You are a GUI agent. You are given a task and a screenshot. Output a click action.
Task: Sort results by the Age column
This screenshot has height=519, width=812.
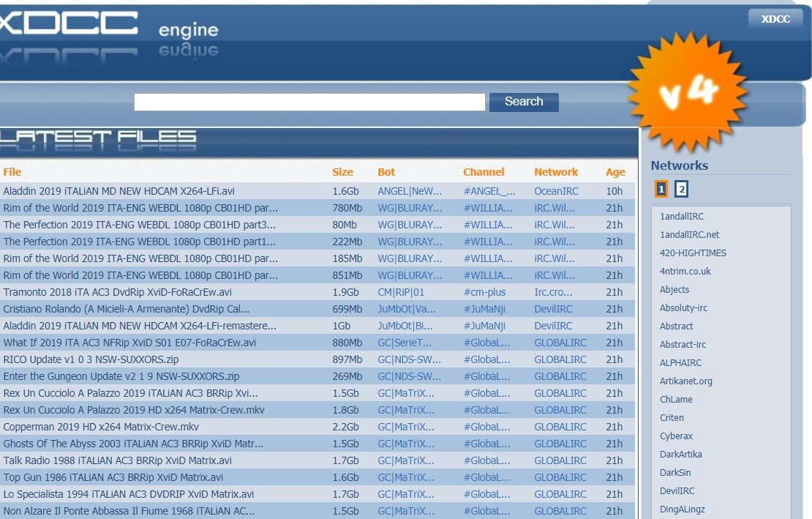[615, 171]
